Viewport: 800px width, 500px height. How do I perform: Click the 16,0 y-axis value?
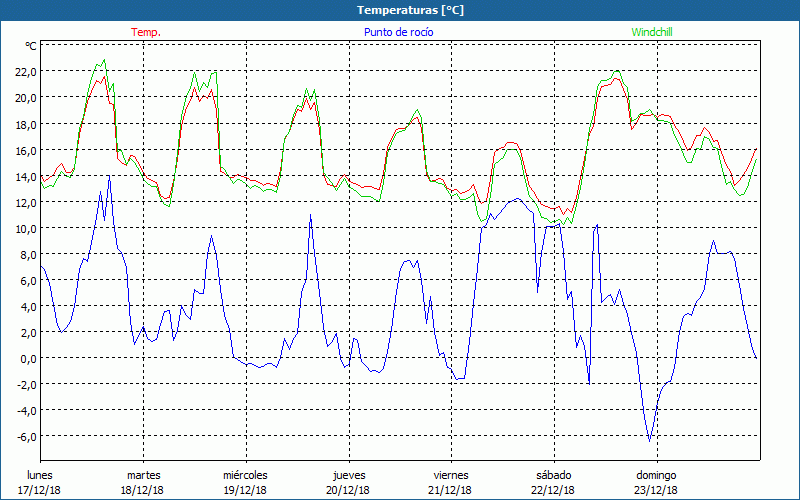click(x=26, y=151)
